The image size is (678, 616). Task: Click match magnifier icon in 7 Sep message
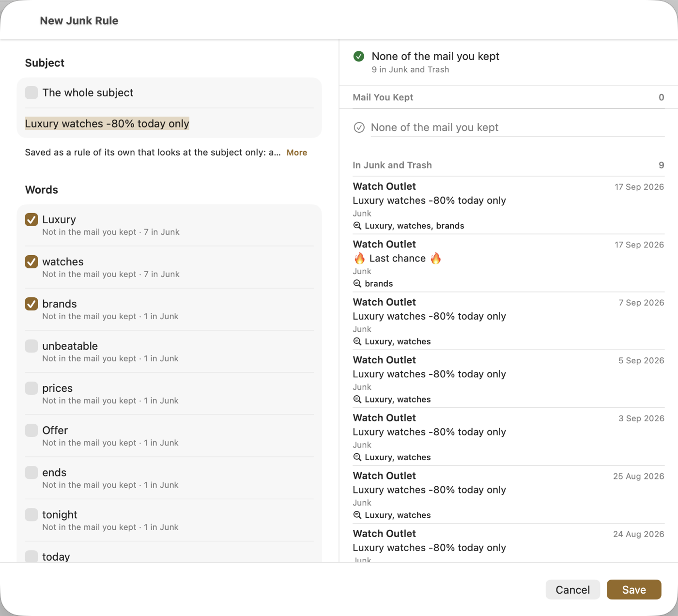(357, 341)
